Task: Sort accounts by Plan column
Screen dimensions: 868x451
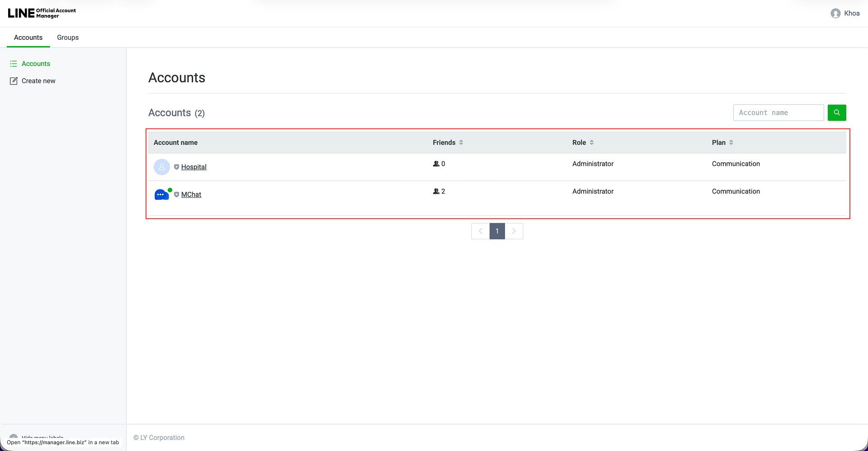Action: [x=731, y=142]
